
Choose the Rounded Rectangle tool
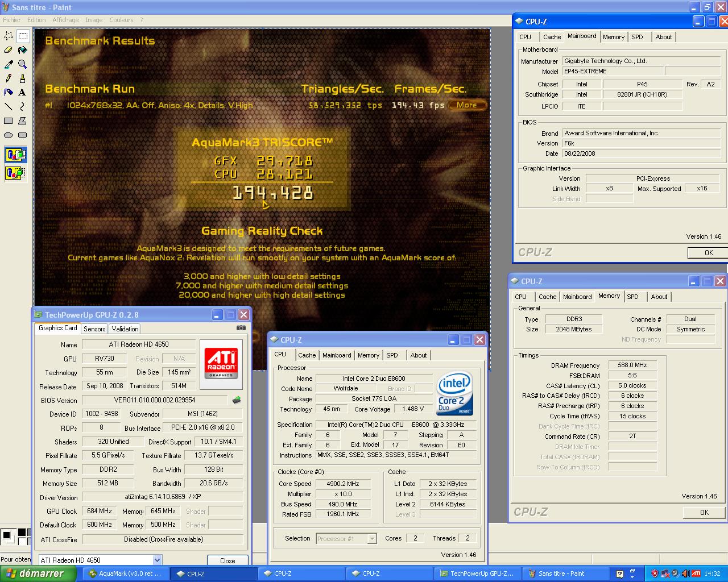pos(23,135)
